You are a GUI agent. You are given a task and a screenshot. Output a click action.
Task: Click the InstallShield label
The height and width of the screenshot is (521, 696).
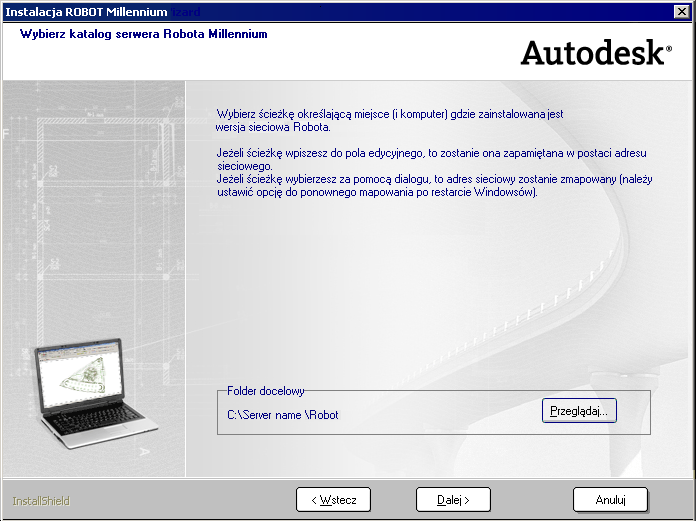tap(41, 501)
